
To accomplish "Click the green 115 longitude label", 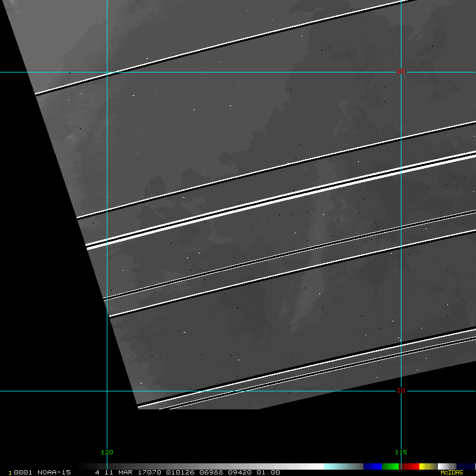I will [401, 452].
